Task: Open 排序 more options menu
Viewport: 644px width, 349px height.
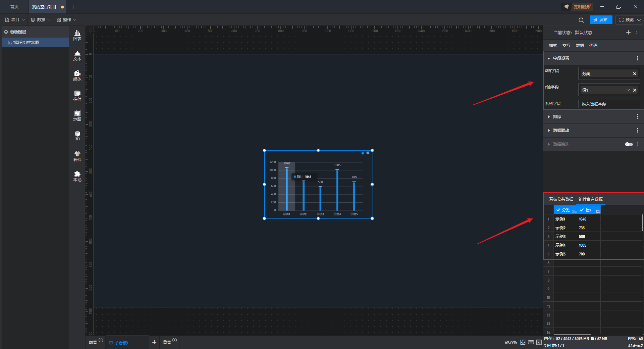Action: [x=638, y=116]
